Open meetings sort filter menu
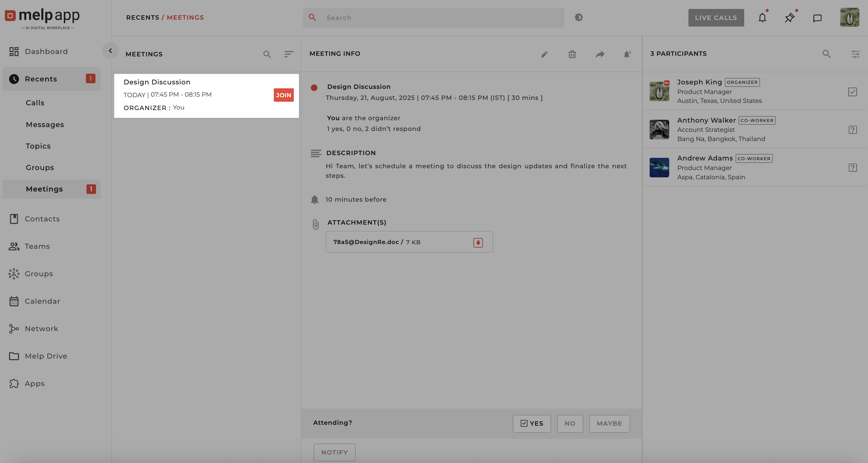Viewport: 868px width, 463px height. [289, 54]
